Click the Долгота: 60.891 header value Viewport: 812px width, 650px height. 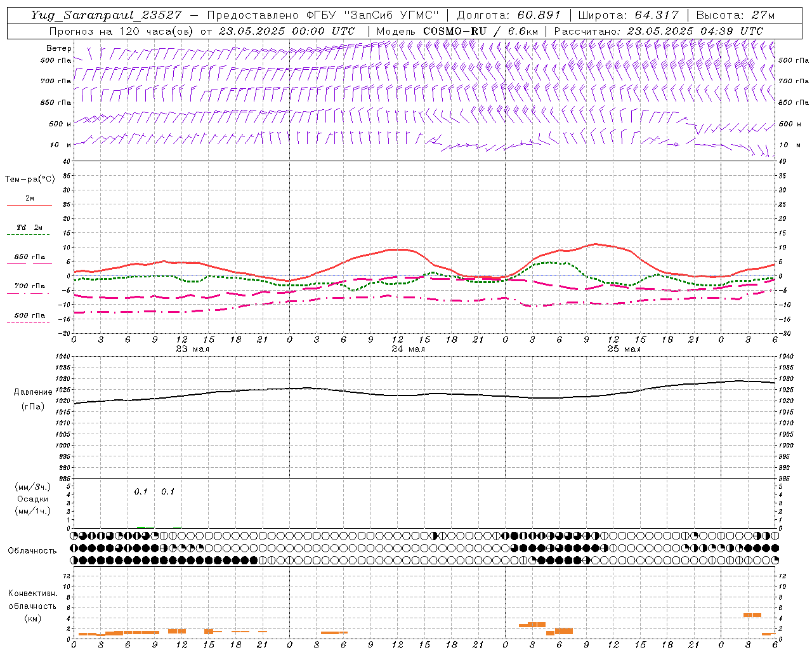(x=509, y=15)
